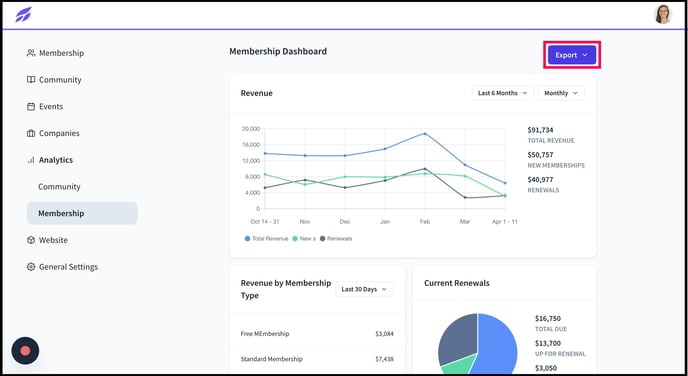Toggle Renewals legend series in chart

coord(336,239)
